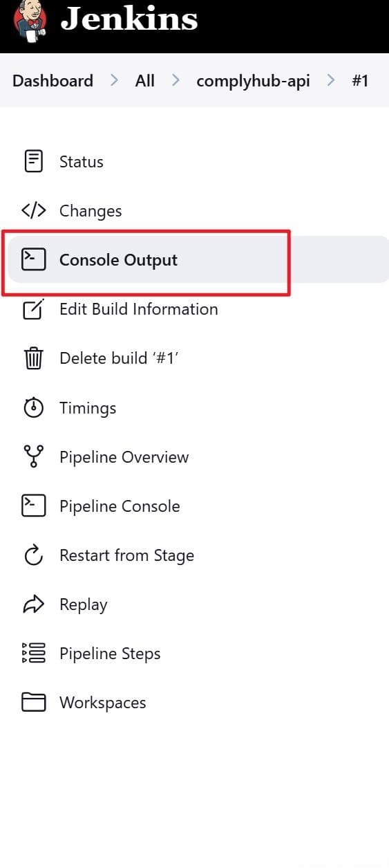Image resolution: width=389 pixels, height=868 pixels.
Task: Click the trash can delete icon
Action: click(34, 358)
